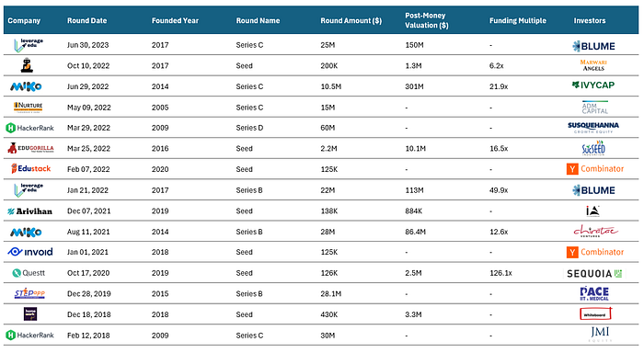
Task: Click the 126.1x funding multiple cell
Action: (x=500, y=273)
